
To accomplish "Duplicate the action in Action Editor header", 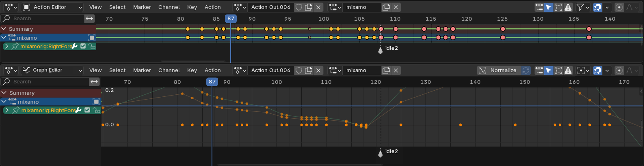I will pyautogui.click(x=309, y=7).
